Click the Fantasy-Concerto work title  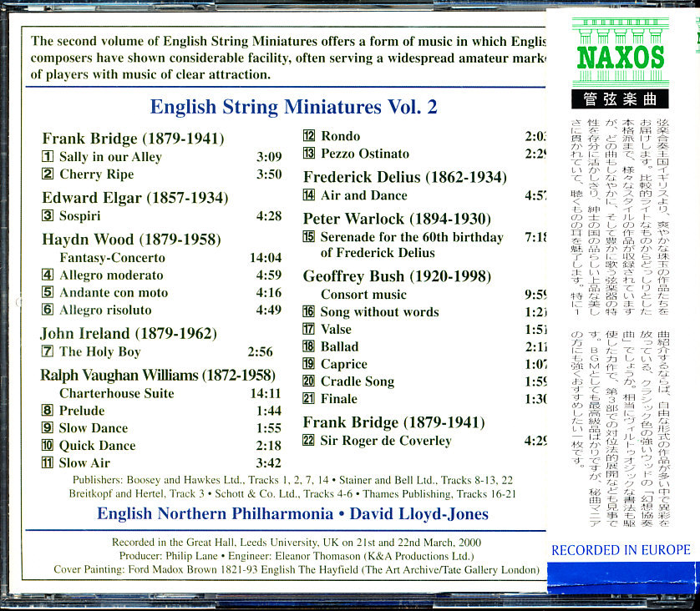tap(113, 258)
